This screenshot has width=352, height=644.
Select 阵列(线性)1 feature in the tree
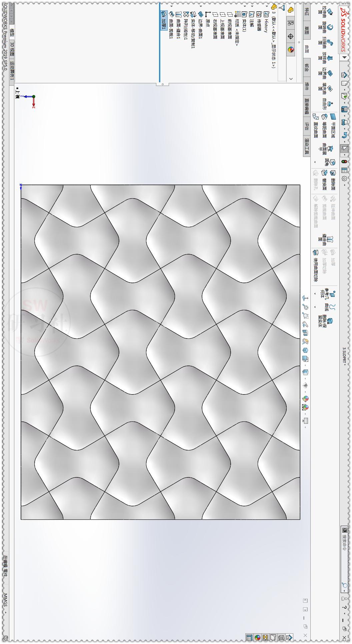click(186, 26)
